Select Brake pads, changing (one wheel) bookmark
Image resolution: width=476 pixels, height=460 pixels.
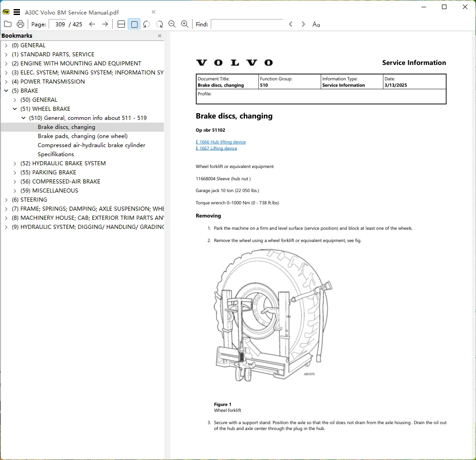tap(83, 136)
